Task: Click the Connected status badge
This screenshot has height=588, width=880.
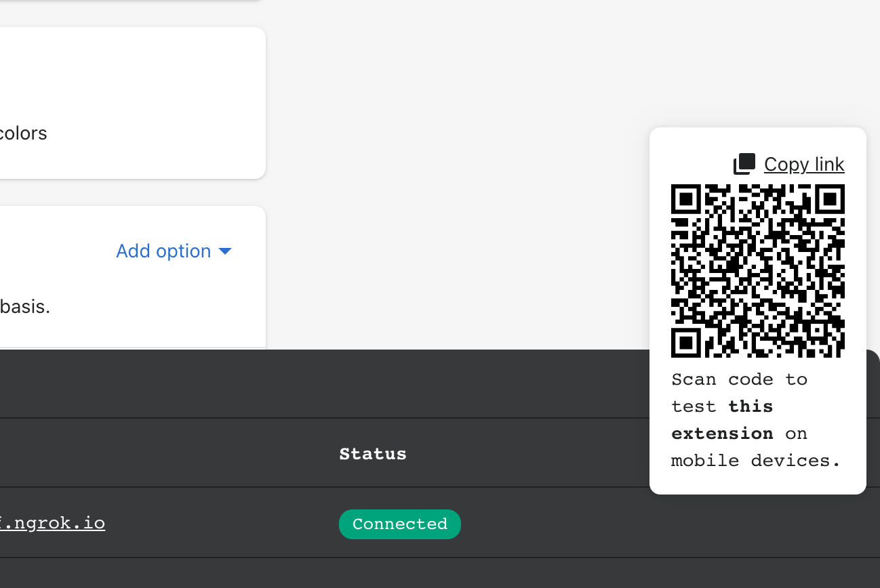Action: coord(400,524)
